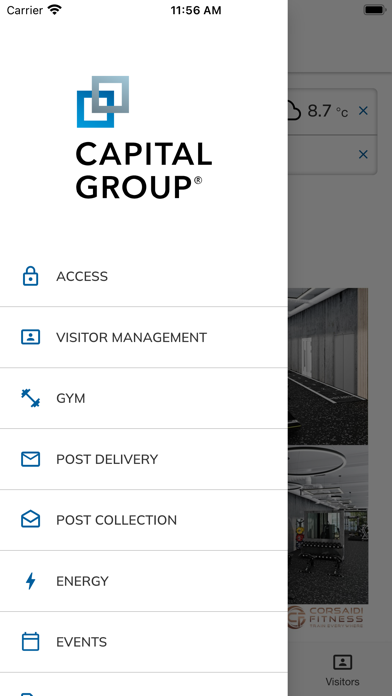Tap the Capital Group logo
This screenshot has width=392, height=696.
143,138
